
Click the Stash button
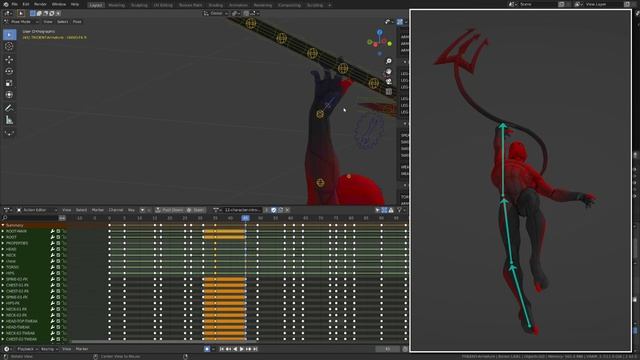click(x=195, y=210)
